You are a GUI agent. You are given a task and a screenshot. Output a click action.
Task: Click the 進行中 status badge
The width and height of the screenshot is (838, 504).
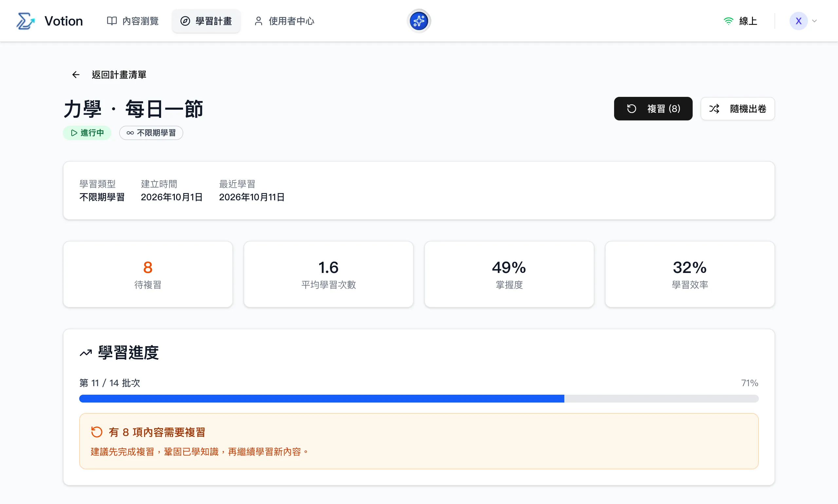pos(87,133)
